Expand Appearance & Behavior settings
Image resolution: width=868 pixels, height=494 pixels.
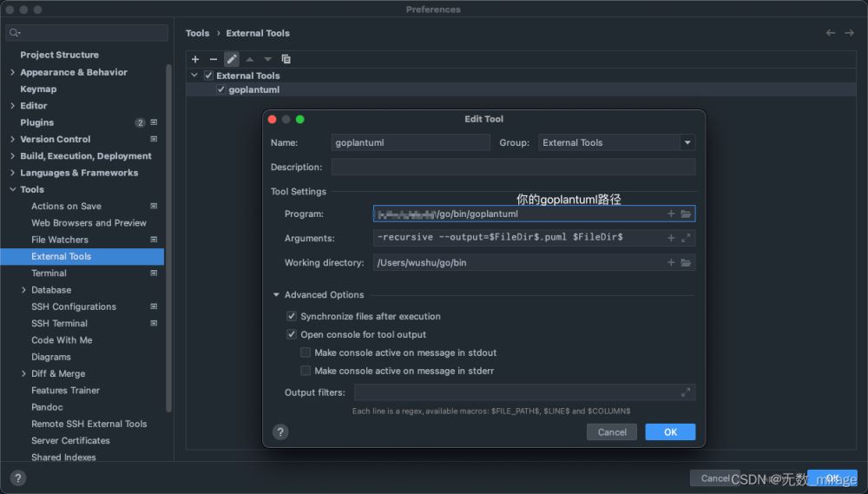pos(12,73)
